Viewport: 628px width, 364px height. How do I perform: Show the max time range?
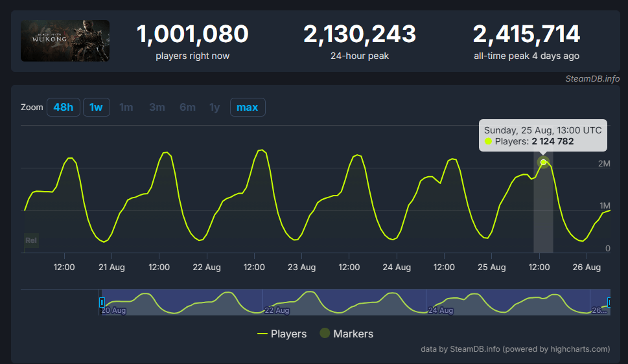point(248,108)
